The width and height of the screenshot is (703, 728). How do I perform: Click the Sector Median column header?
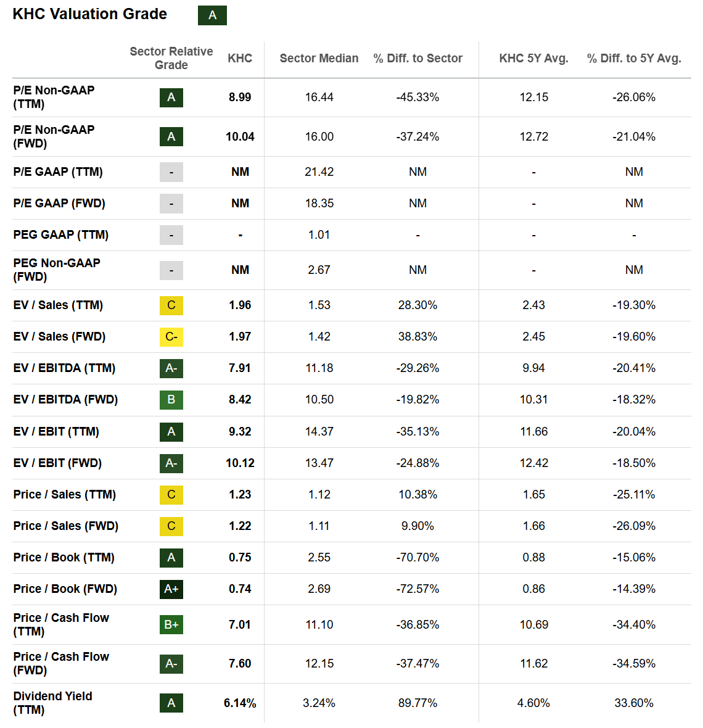(x=319, y=58)
